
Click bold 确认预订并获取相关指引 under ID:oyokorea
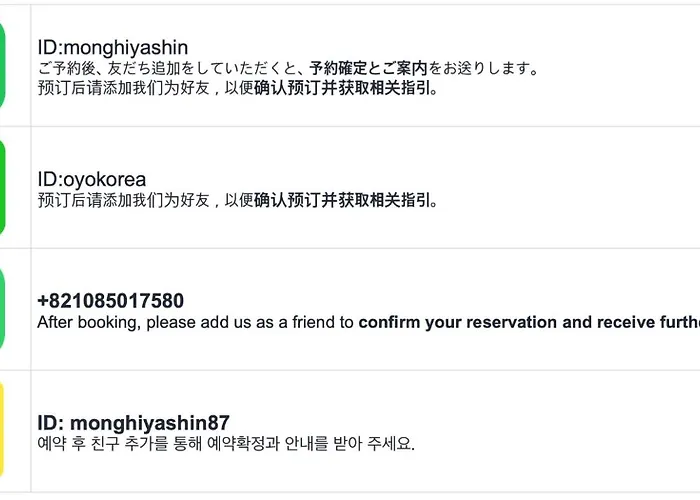click(346, 200)
